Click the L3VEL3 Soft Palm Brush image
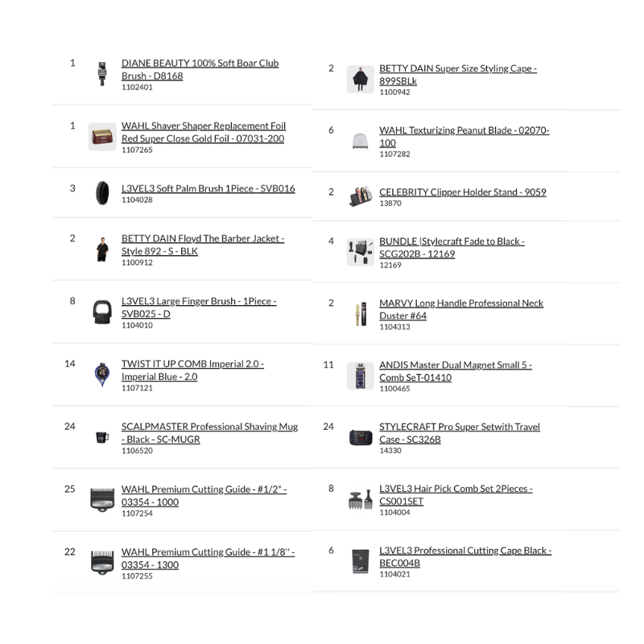The width and height of the screenshot is (644, 644). click(x=102, y=193)
